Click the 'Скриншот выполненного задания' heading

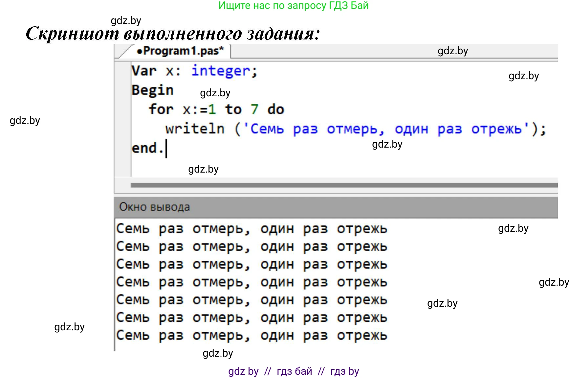pyautogui.click(x=173, y=34)
